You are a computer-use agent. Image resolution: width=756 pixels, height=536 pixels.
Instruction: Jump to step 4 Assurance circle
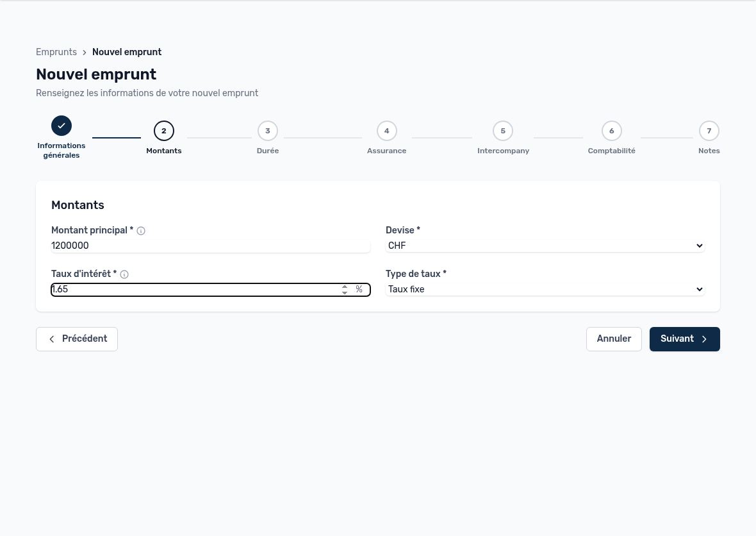pyautogui.click(x=387, y=131)
